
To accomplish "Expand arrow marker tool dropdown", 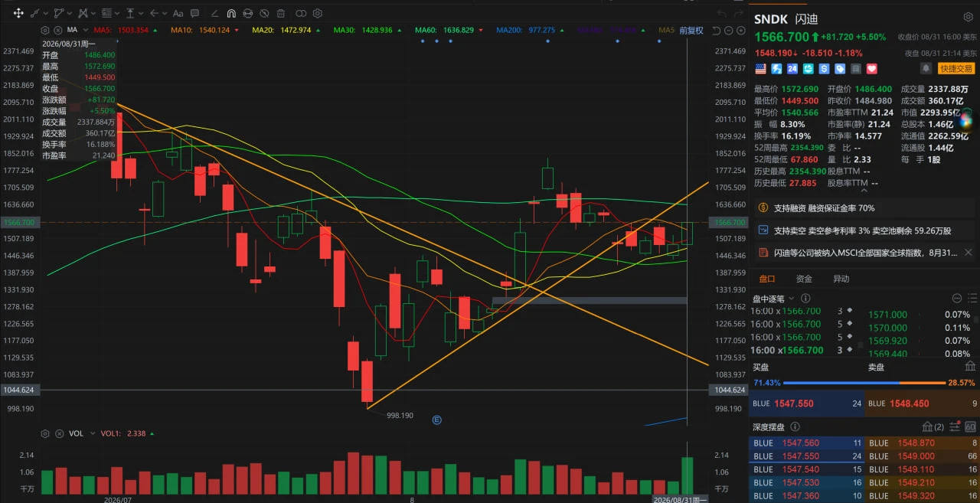I will point(165,13).
